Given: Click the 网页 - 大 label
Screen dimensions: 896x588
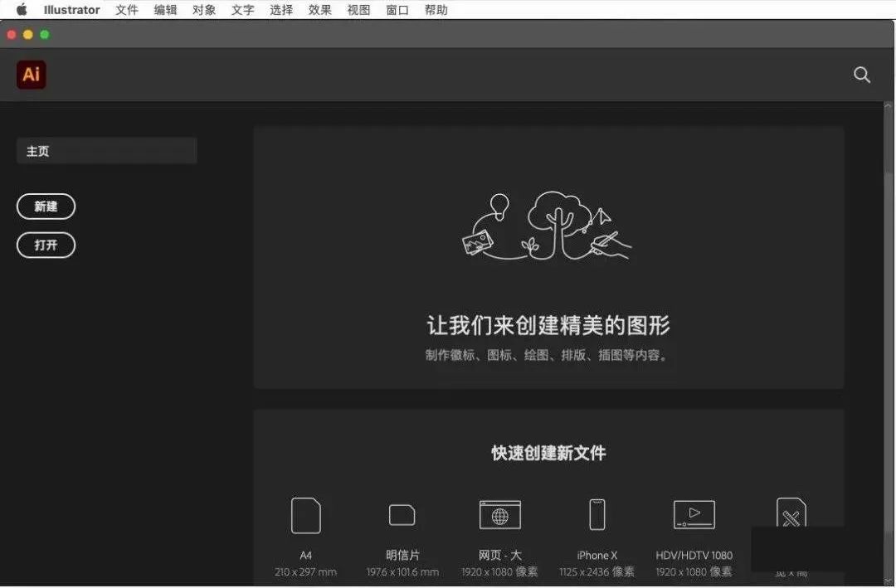Looking at the screenshot, I should point(500,555).
